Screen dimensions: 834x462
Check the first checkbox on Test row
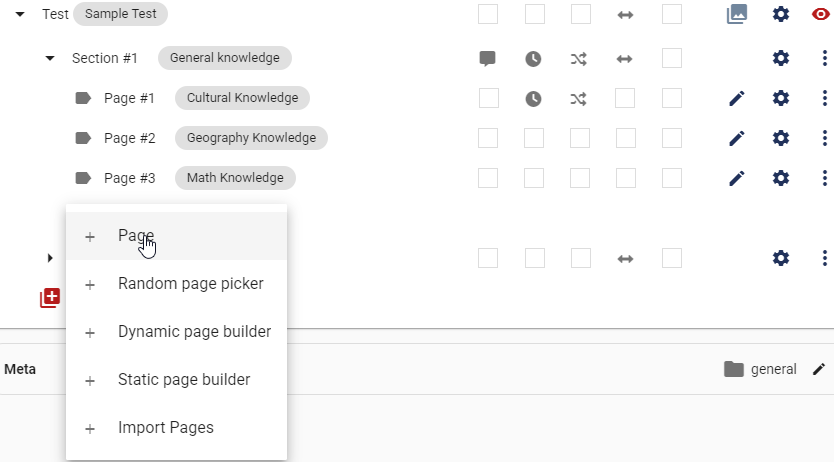point(488,14)
